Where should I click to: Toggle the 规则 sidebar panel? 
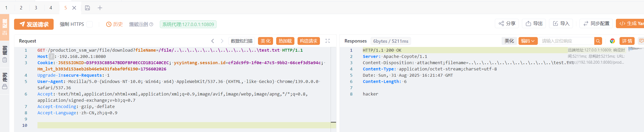5,54
